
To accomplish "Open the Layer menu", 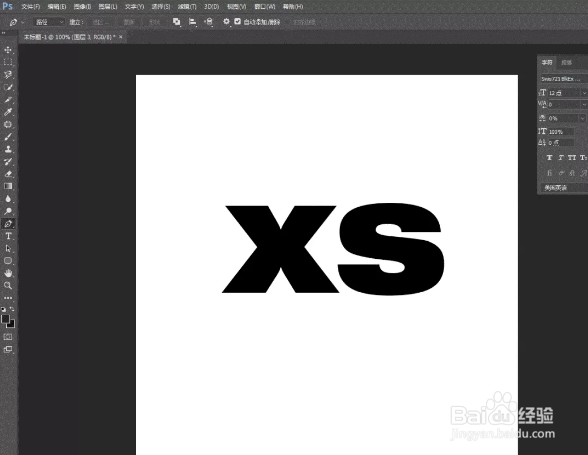I will (108, 7).
